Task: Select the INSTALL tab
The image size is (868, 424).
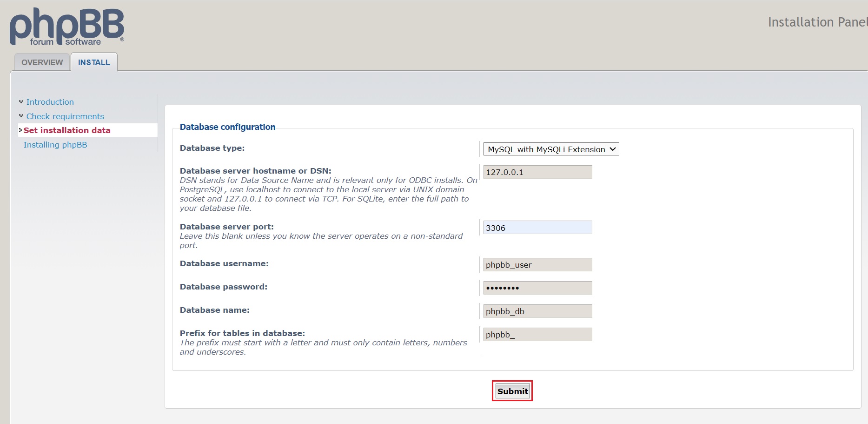Action: [94, 62]
